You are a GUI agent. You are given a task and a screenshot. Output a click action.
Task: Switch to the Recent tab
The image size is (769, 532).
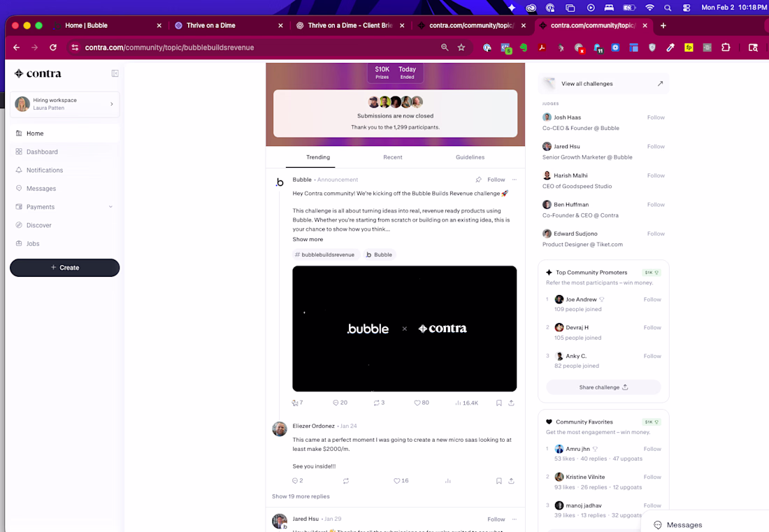point(392,157)
